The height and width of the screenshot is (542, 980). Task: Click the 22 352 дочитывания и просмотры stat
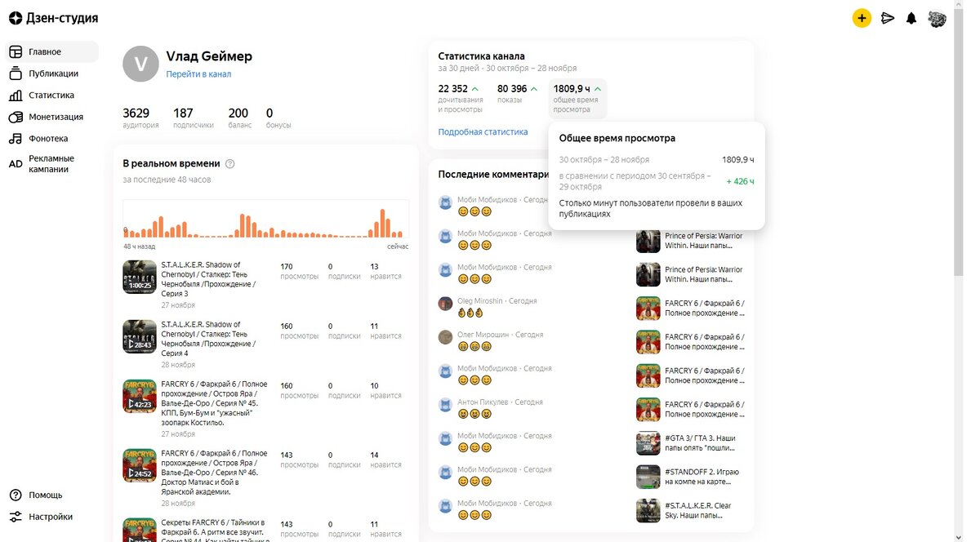point(461,98)
